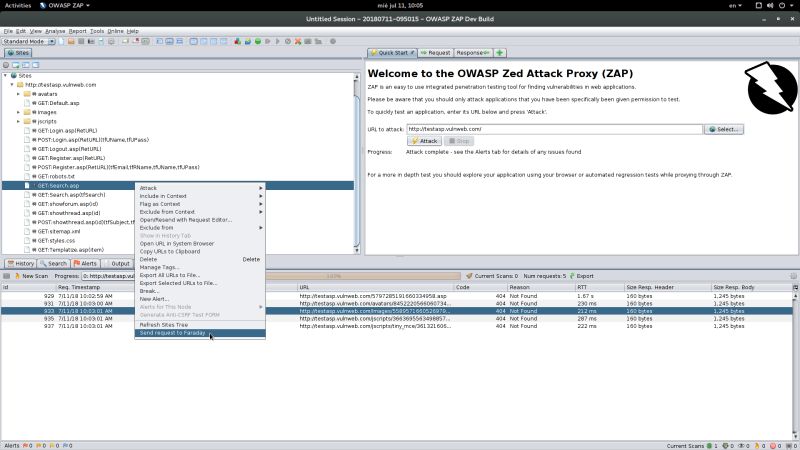Click the red X custom breakpoint icon
Screen dimensions: 800x450
pyautogui.click(x=298, y=41)
